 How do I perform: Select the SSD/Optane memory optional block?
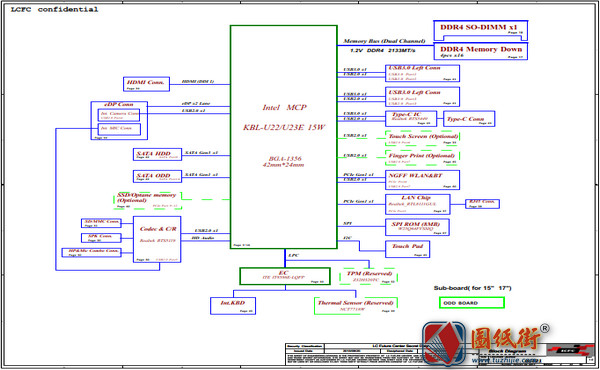(x=148, y=200)
